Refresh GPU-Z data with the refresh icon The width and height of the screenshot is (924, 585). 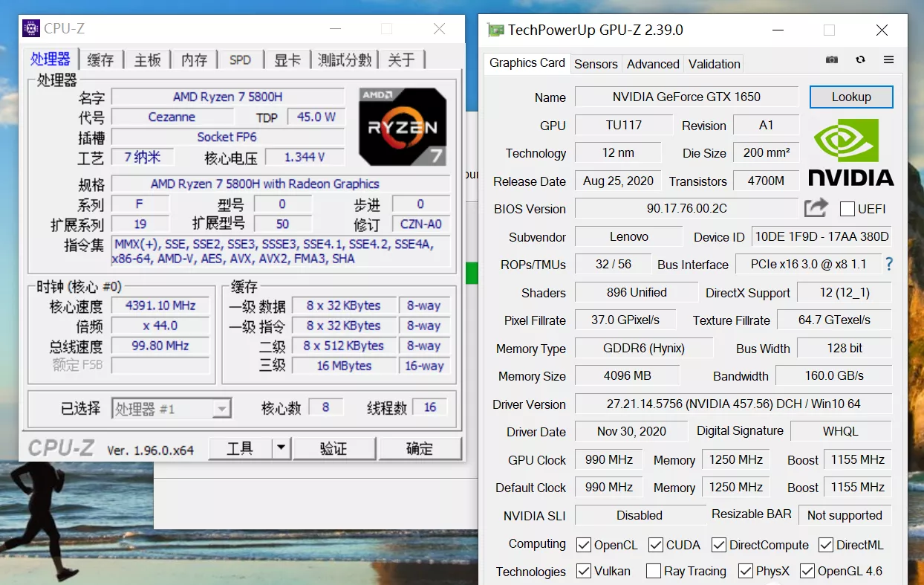click(860, 60)
